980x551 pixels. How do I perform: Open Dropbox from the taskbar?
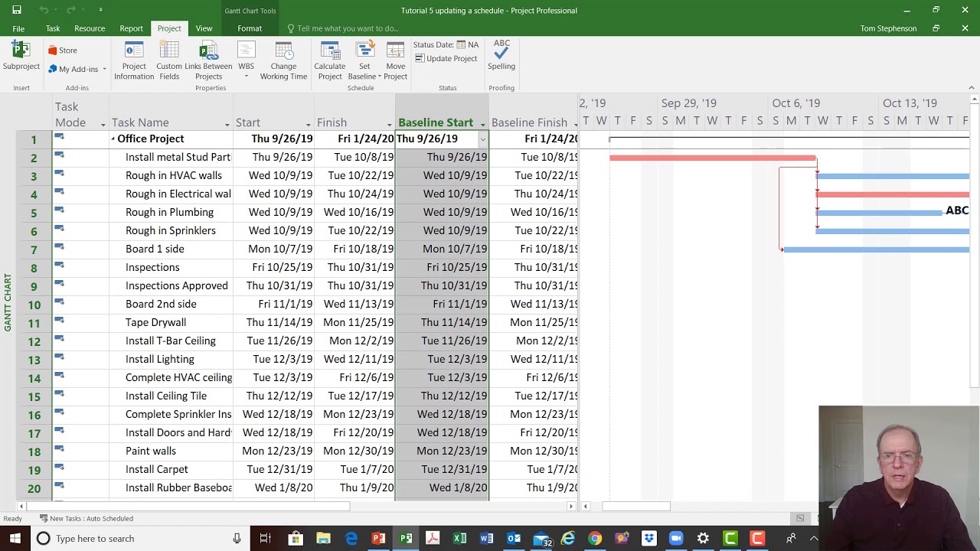pos(649,538)
